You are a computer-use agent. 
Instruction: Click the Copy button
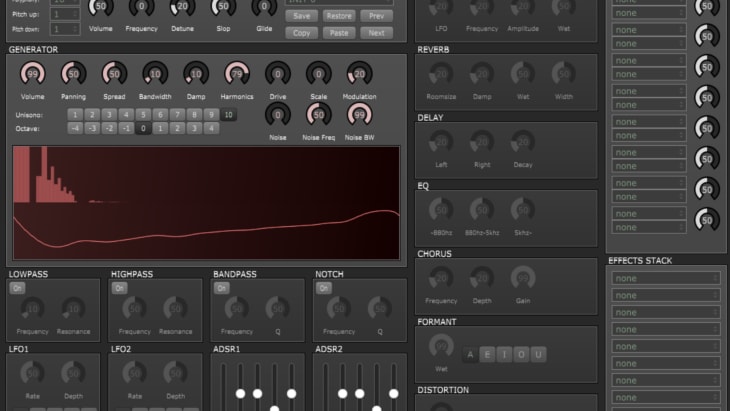click(x=301, y=33)
